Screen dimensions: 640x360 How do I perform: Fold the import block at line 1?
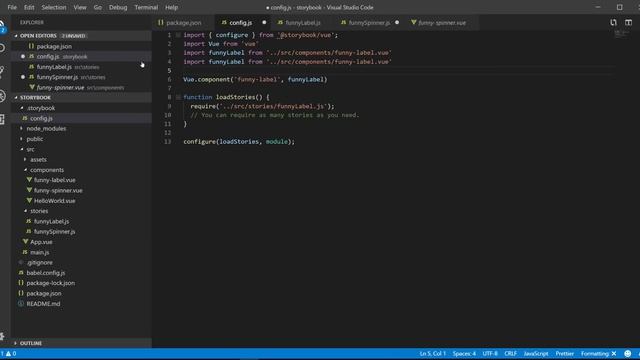178,35
